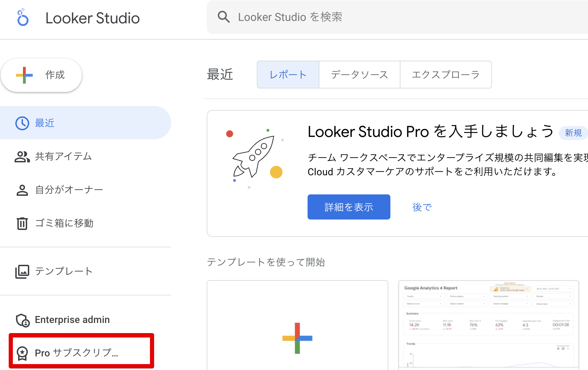Click the 詳細を表示 button
This screenshot has width=588, height=370.
click(x=349, y=207)
